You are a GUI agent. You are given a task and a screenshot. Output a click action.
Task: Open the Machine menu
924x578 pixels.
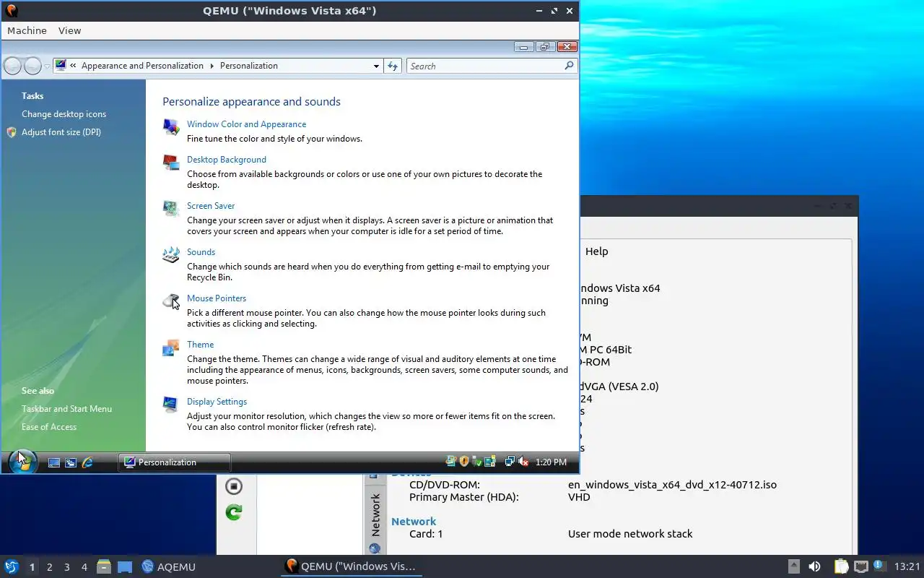coord(27,30)
